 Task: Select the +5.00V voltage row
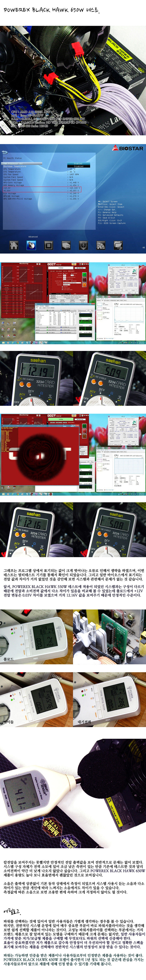46,191
